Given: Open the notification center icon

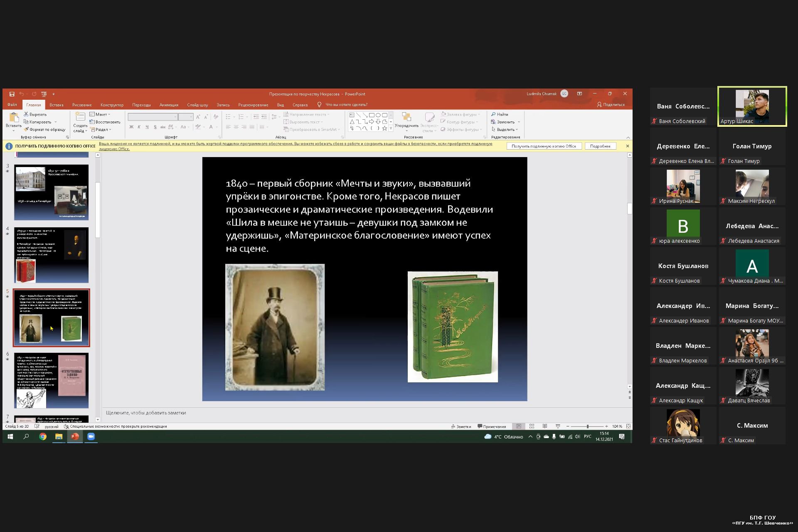Looking at the screenshot, I should (x=622, y=436).
